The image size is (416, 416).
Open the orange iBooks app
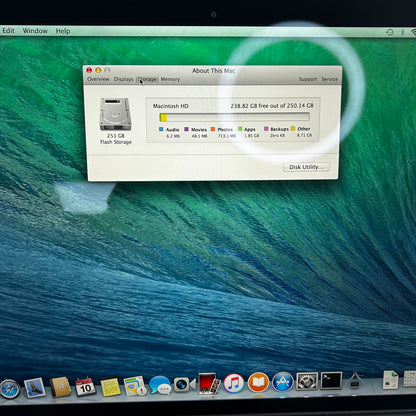(x=258, y=382)
